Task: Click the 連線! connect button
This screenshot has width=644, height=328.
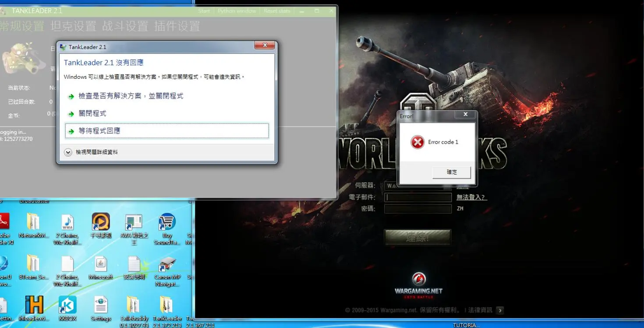Action: pyautogui.click(x=418, y=238)
